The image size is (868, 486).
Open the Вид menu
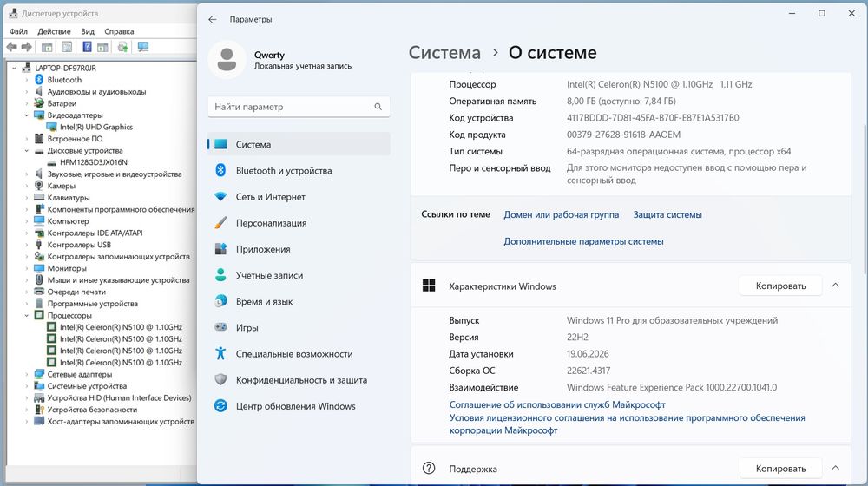(88, 31)
